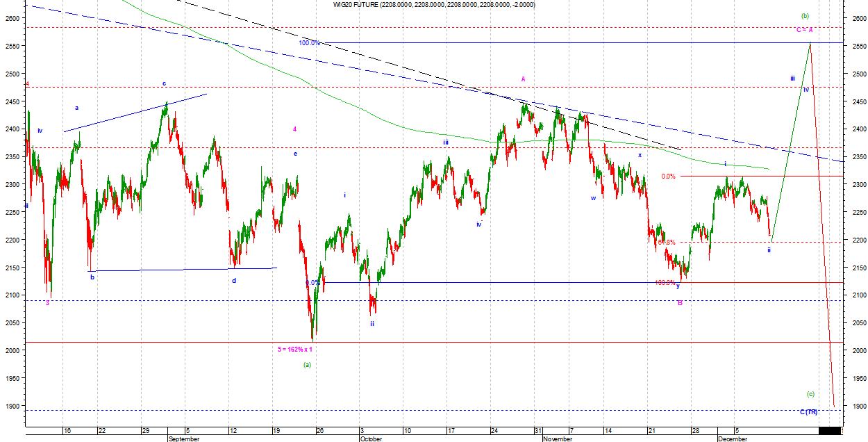Viewport: 868px width, 442px height.
Task: Click the blue '100.0%' Fibonacci label
Action: click(309, 43)
